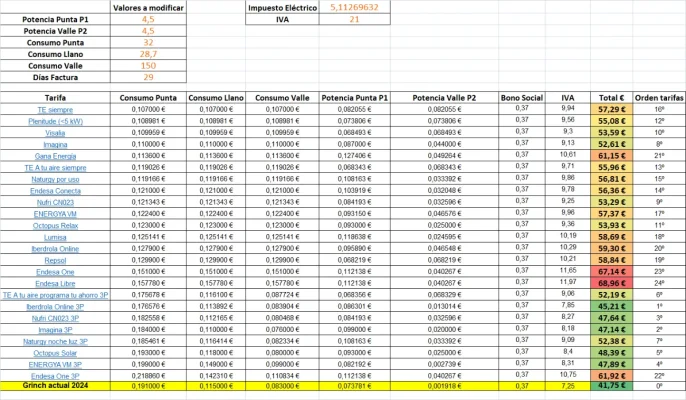The width and height of the screenshot is (686, 400).
Task: Click the Valores a modificar header cell
Action: click(148, 8)
